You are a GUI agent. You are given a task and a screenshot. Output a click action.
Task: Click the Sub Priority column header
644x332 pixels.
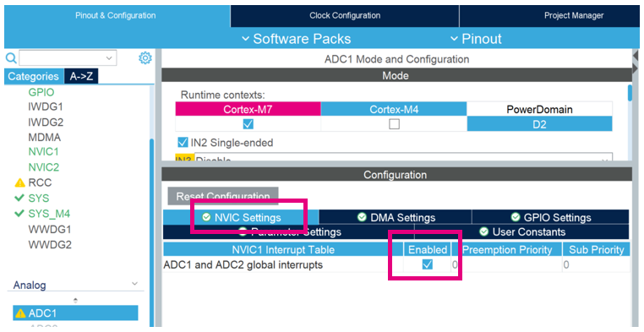coord(597,249)
